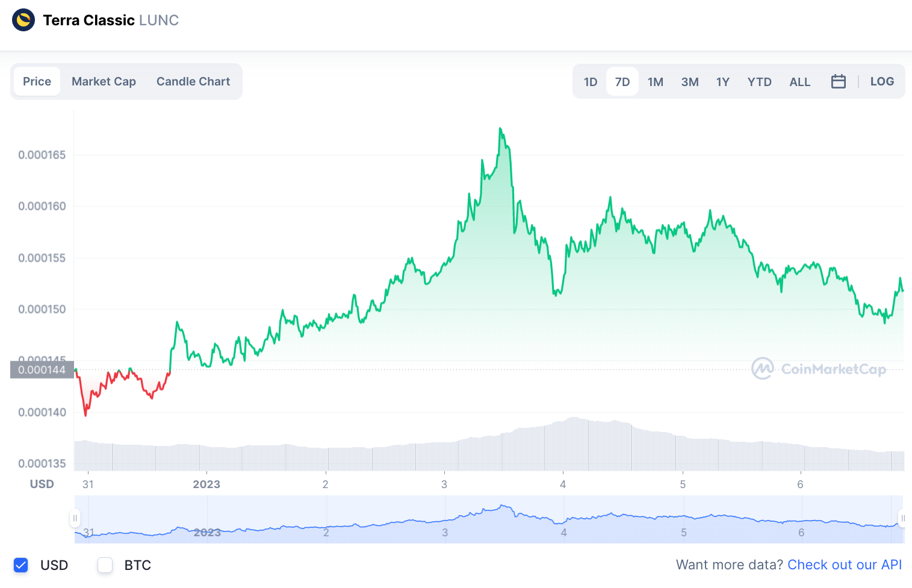Set time range to 7D
The width and height of the screenshot is (912, 588).
622,82
